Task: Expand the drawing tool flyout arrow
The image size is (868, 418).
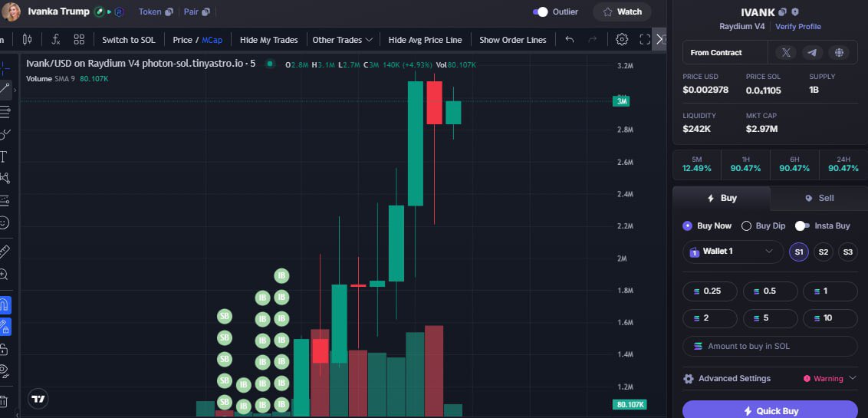Action: point(15,90)
